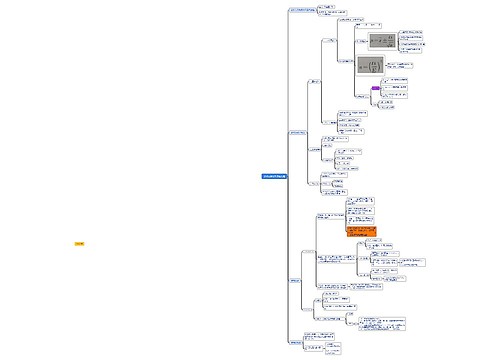Screen dimensions: 500x360
Task: Select the second main branch from the root
Action: coord(298,133)
